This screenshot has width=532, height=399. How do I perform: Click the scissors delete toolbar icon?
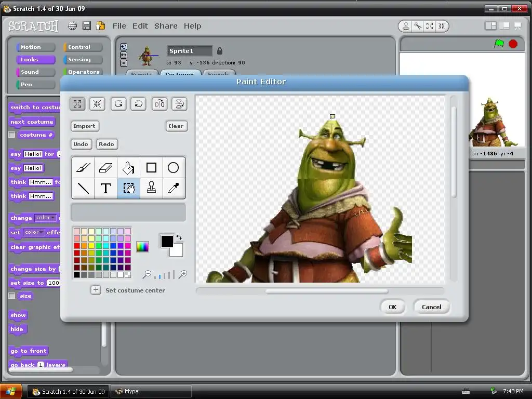click(418, 26)
